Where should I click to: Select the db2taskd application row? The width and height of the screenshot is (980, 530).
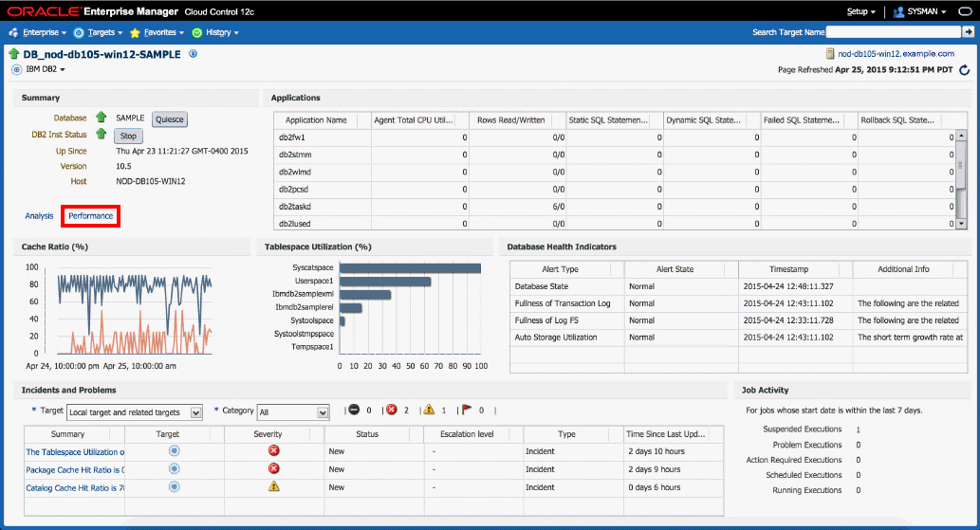click(x=615, y=206)
